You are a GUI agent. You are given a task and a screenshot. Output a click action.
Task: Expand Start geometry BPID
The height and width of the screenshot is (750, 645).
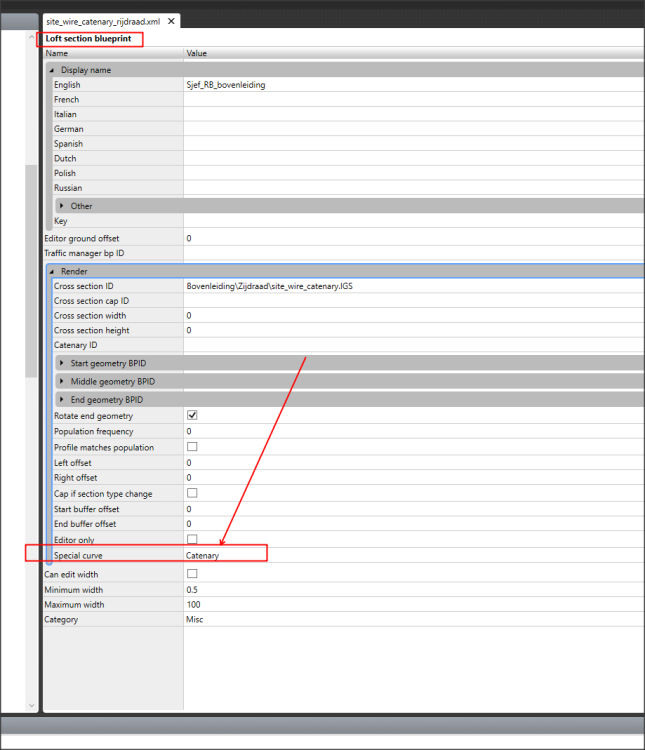[62, 363]
